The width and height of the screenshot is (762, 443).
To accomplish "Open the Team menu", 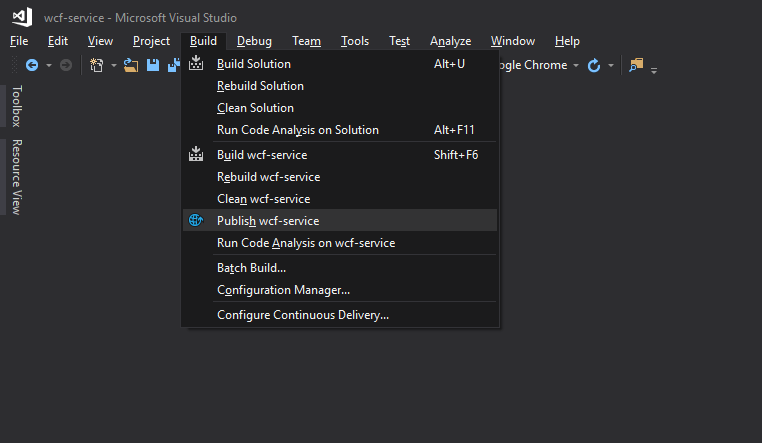I will coord(306,41).
